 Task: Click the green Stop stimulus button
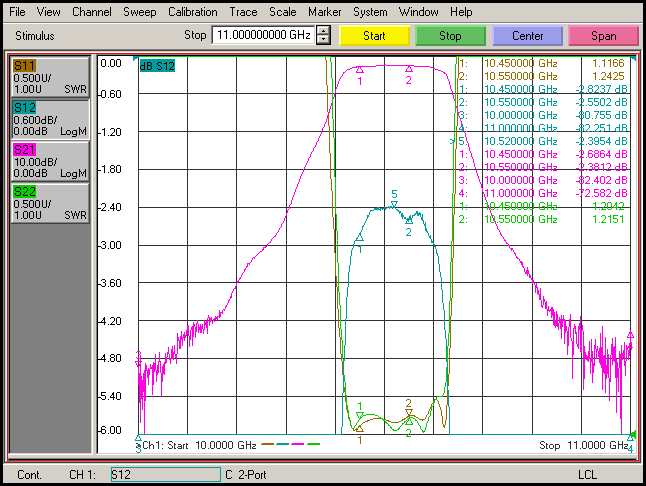coord(450,36)
